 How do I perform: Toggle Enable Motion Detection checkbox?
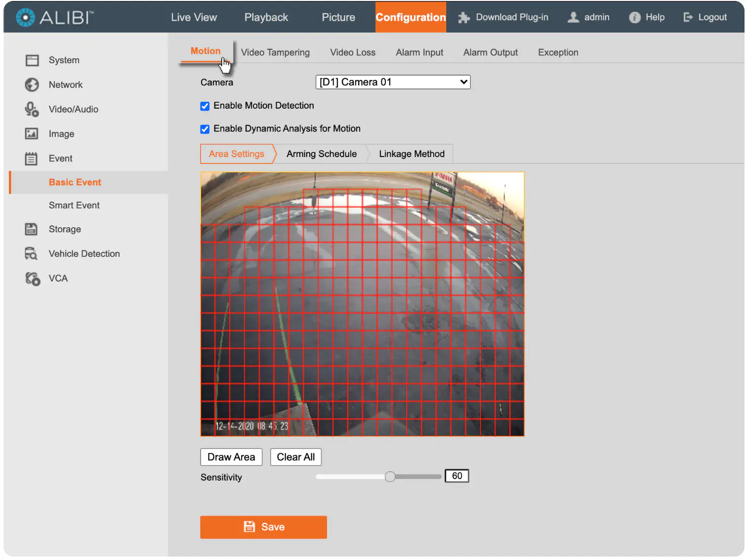[205, 106]
